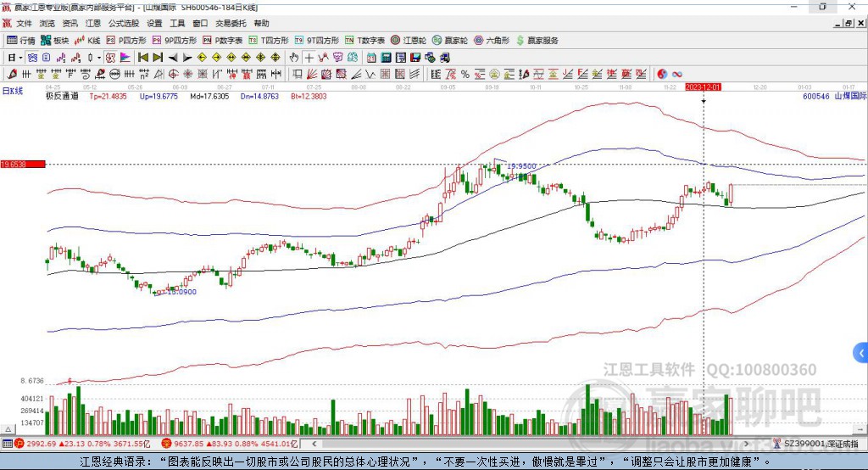The width and height of the screenshot is (868, 470).
Task: Expand side panel with blue chevron button
Action: [861, 353]
